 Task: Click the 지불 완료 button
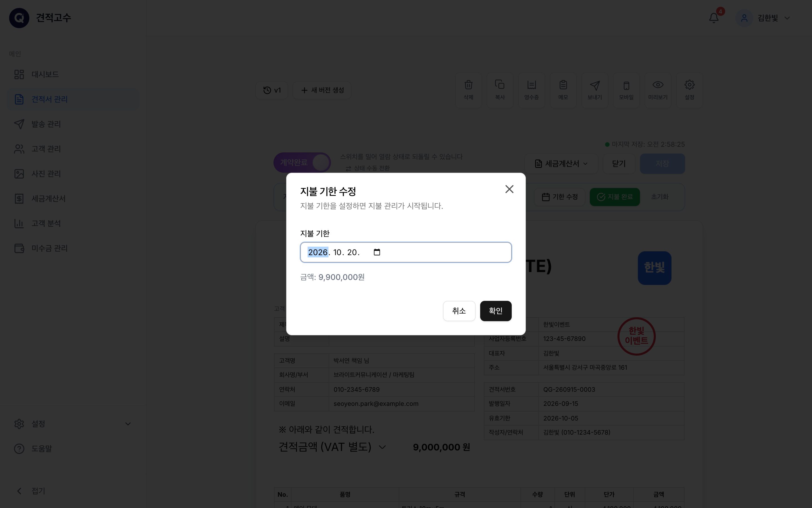click(615, 197)
